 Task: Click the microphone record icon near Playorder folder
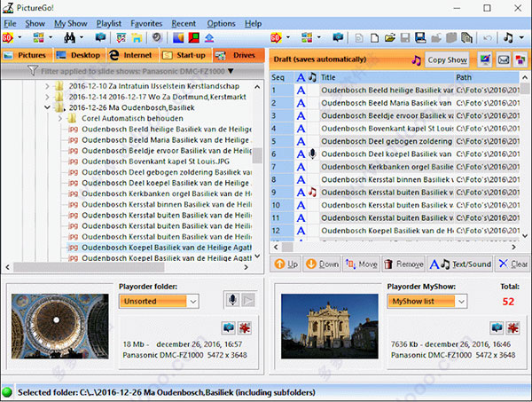pos(232,300)
